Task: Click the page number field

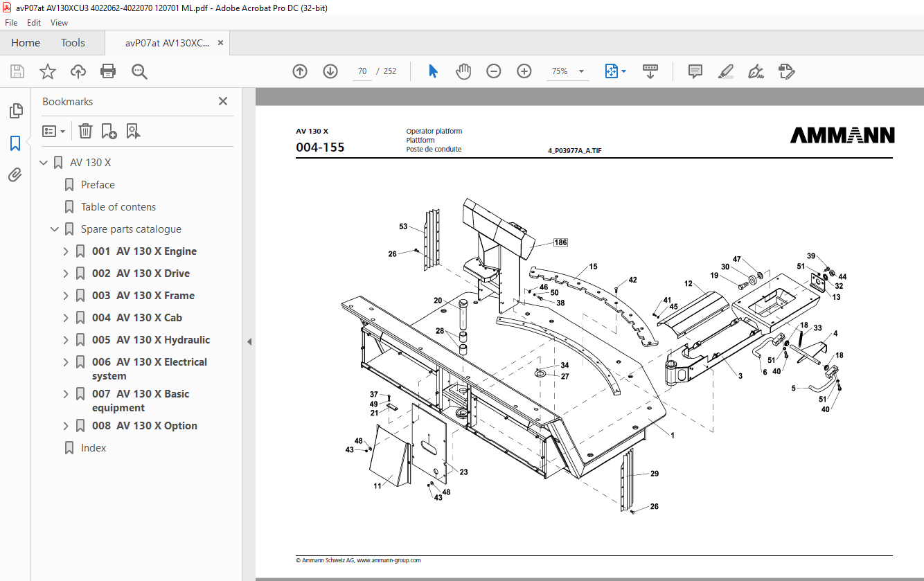Action: click(x=362, y=71)
